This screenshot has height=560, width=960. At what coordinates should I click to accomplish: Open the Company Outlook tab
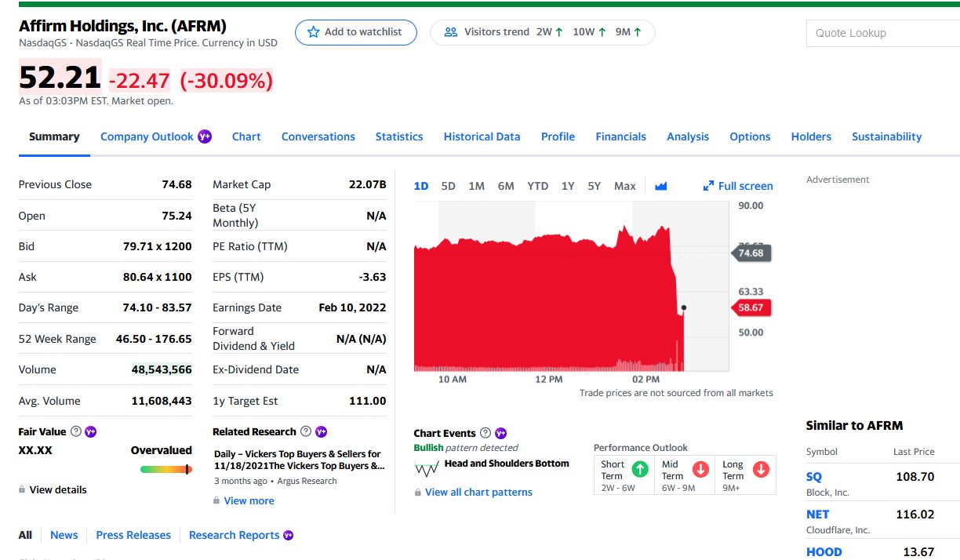(147, 136)
